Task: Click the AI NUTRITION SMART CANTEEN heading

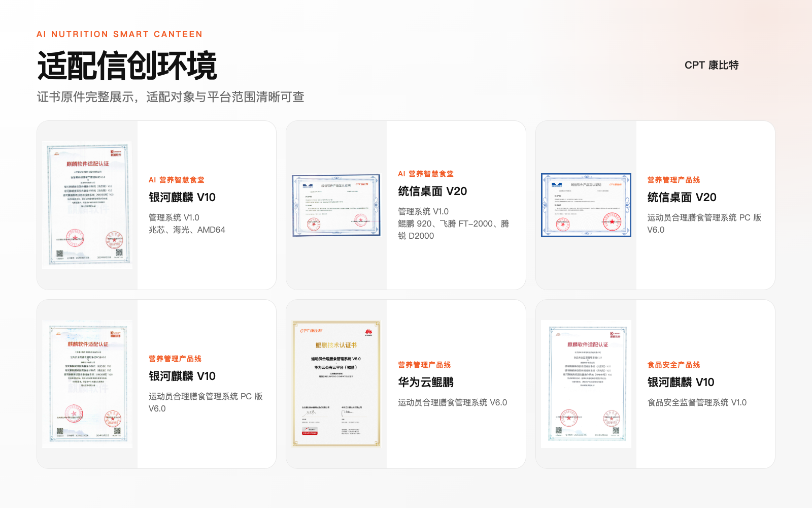Action: click(x=119, y=34)
